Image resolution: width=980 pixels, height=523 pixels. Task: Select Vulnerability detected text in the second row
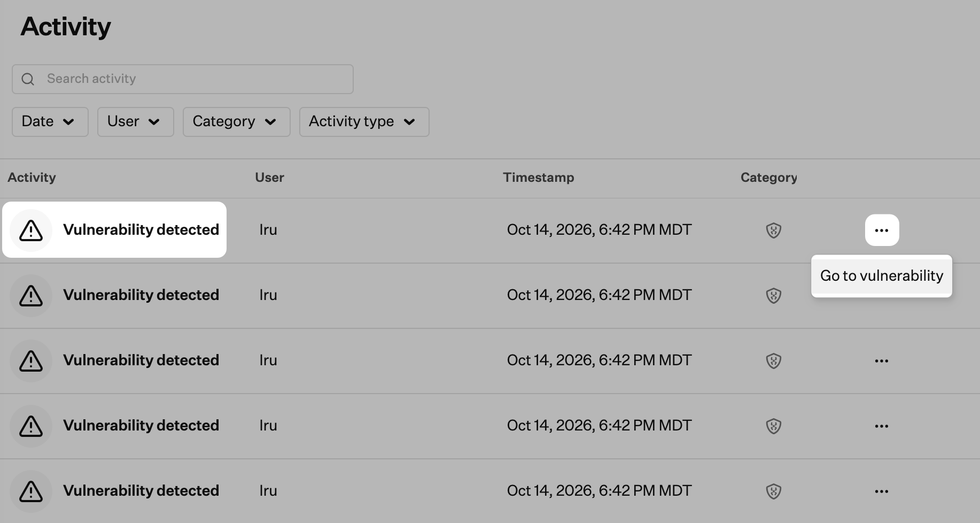141,295
